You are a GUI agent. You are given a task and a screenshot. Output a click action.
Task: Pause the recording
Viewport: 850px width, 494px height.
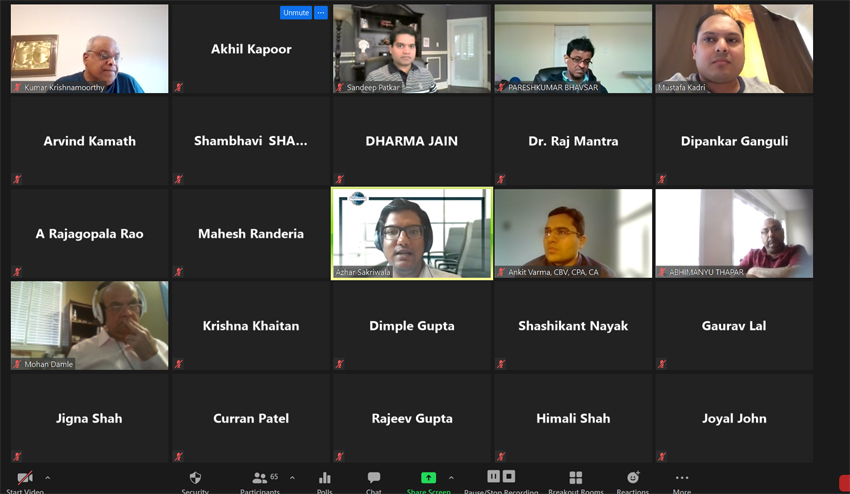click(x=493, y=476)
